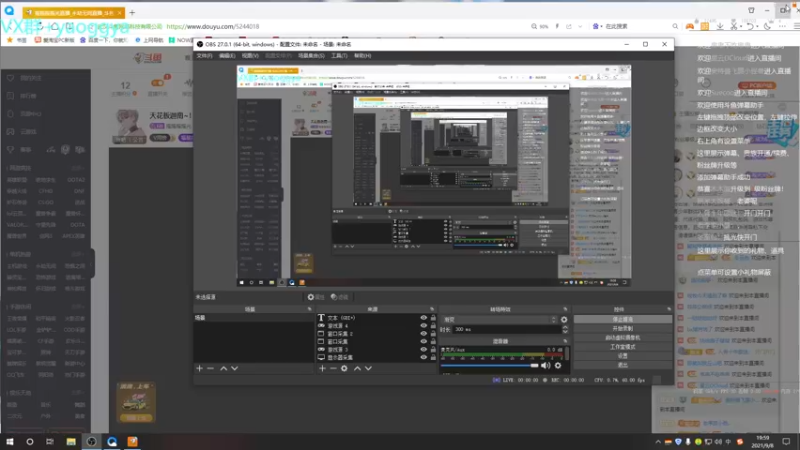Open Task View on Windows taskbar
This screenshot has width=800, height=450.
[x=49, y=441]
